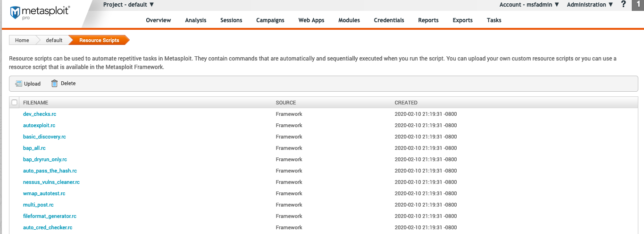The height and width of the screenshot is (234, 644).
Task: Open the Credentials menu item
Action: pos(389,20)
